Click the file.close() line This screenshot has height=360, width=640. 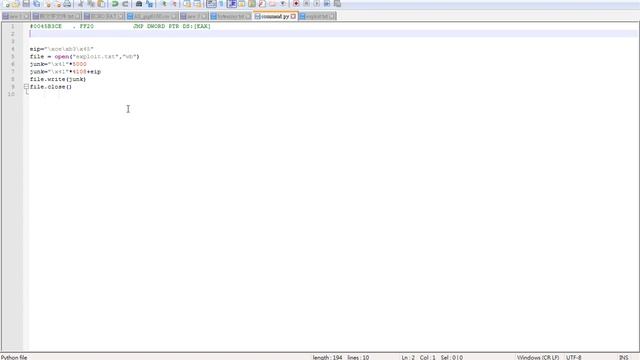[x=51, y=87]
